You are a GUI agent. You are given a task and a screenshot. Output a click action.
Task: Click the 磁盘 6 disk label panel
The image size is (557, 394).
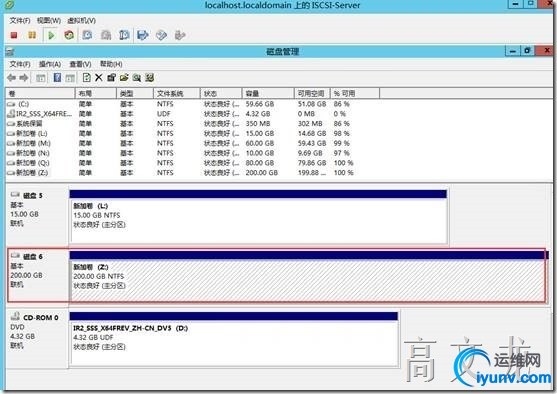coord(38,276)
